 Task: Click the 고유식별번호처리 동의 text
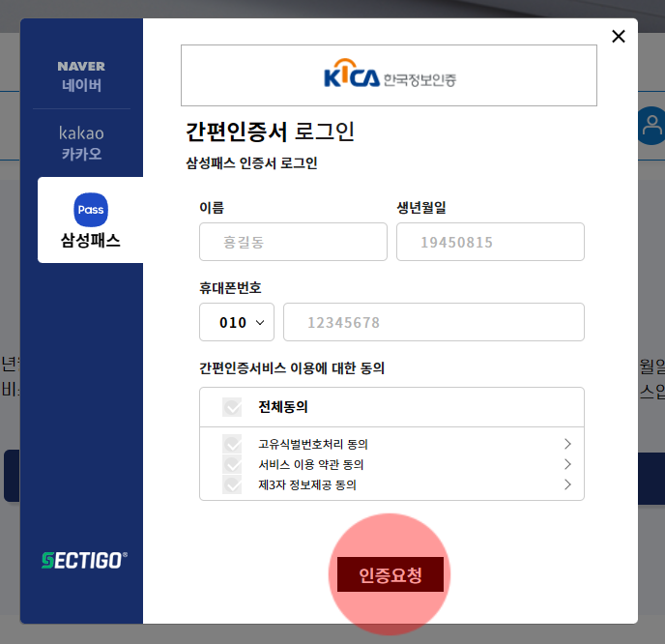click(313, 444)
